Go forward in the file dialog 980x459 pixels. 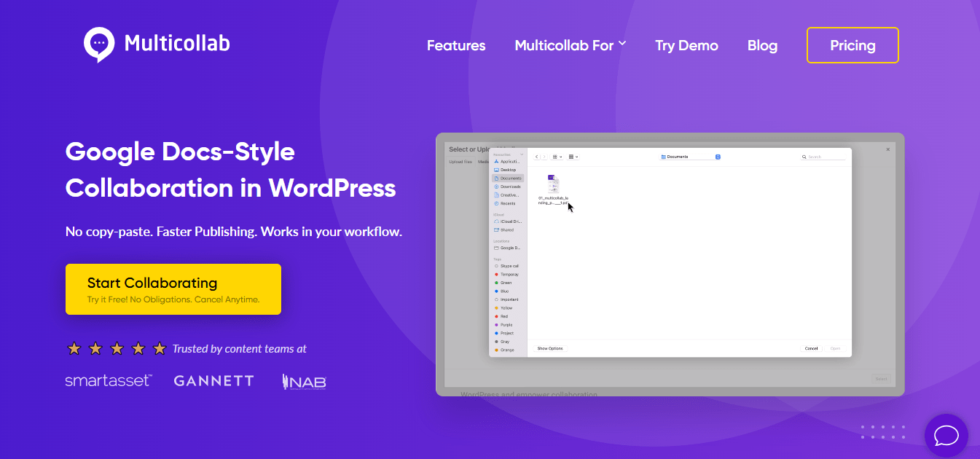coord(544,157)
